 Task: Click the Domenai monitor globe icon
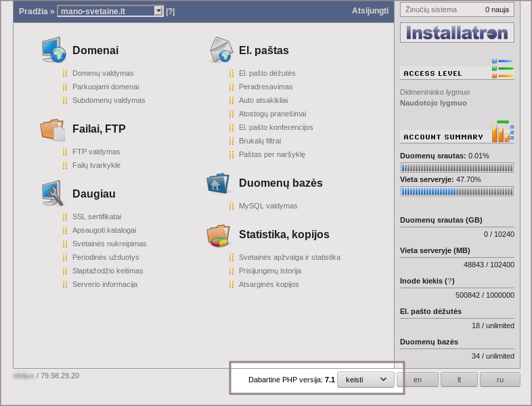53,50
